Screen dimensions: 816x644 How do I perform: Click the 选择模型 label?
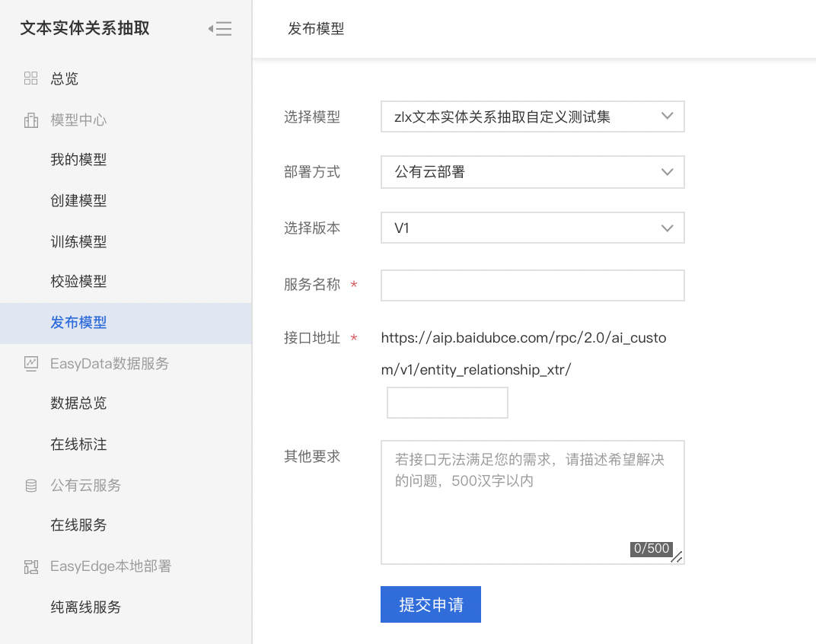(x=312, y=117)
